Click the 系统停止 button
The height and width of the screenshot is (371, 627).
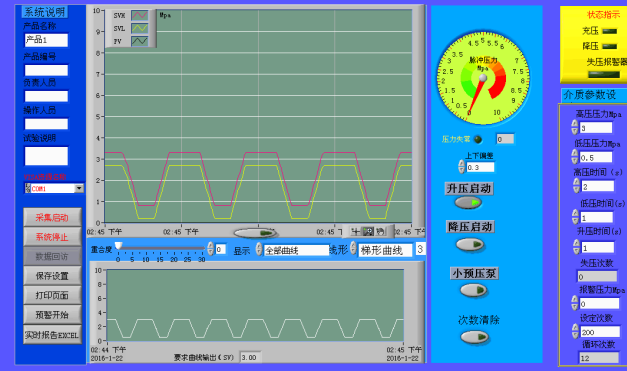[52, 237]
